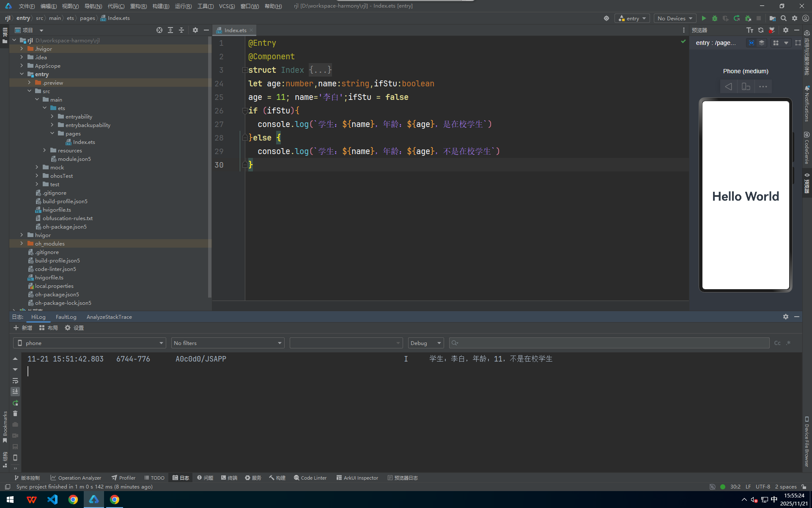Open Code Linter tool window button
Viewport: 812px width, 508px height.
310,478
